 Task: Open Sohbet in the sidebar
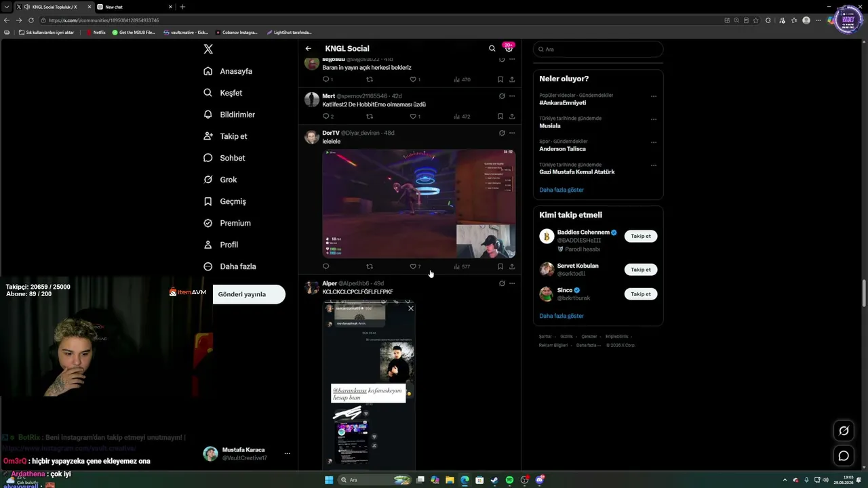224,158
